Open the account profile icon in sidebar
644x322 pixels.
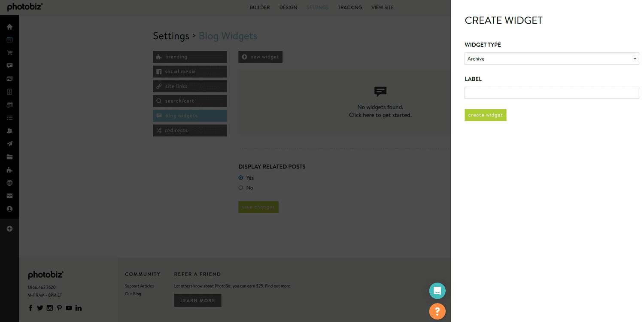[x=9, y=209]
